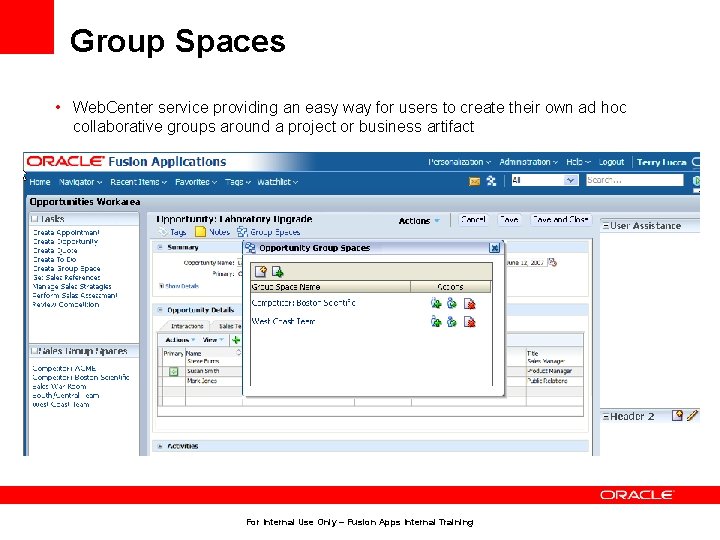
Task: Select Competitor: Boston Scientific in the dialog list
Action: (x=303, y=303)
